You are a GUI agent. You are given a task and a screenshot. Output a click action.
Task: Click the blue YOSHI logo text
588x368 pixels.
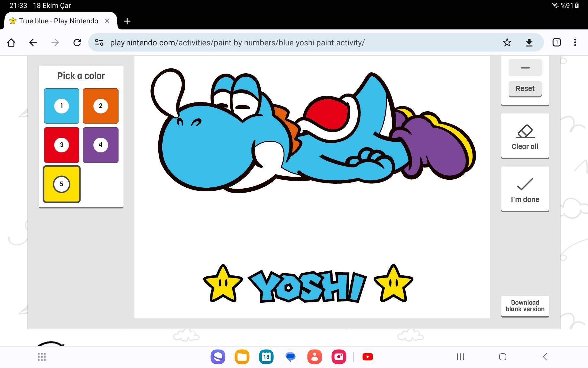307,286
